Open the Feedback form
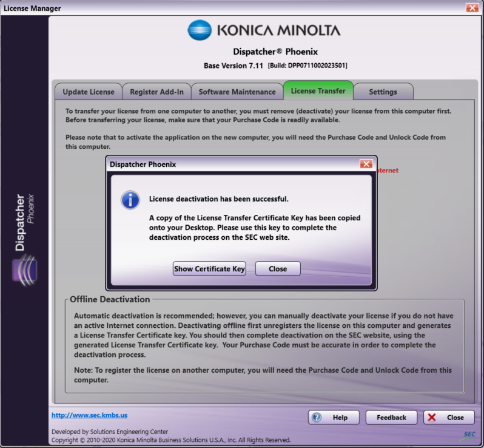This screenshot has height=448, width=484. click(391, 418)
